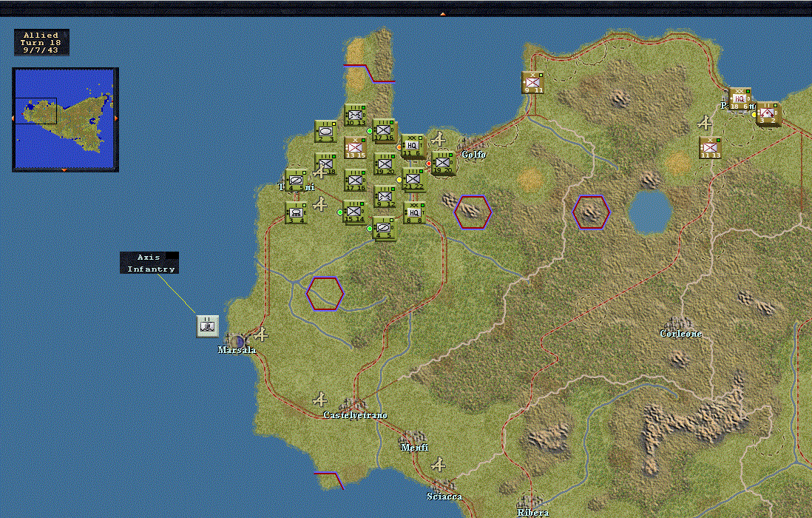Click the objective hex on the river northeast of Marsala
Screen dimensions: 812x518
(x=325, y=294)
